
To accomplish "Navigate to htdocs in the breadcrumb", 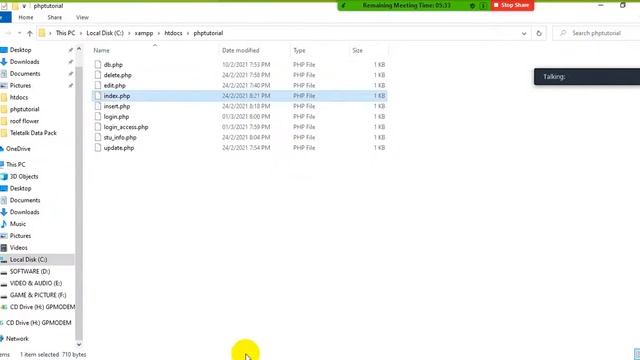I will (173, 33).
